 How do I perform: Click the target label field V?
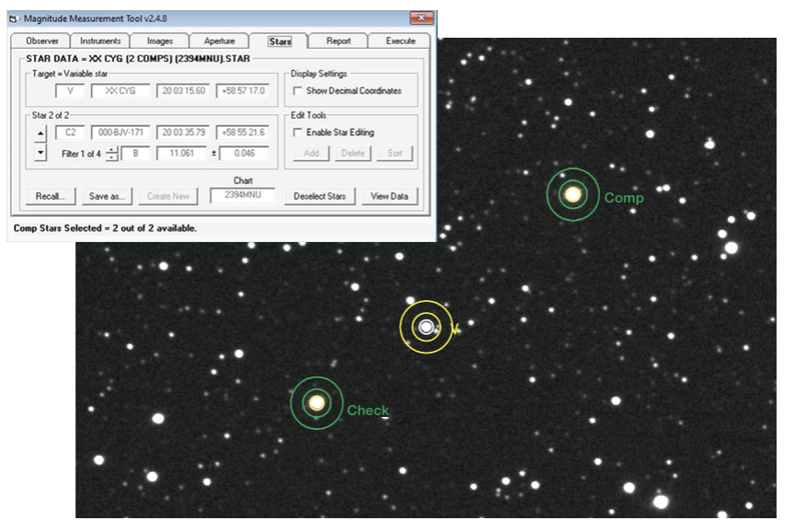click(x=70, y=91)
